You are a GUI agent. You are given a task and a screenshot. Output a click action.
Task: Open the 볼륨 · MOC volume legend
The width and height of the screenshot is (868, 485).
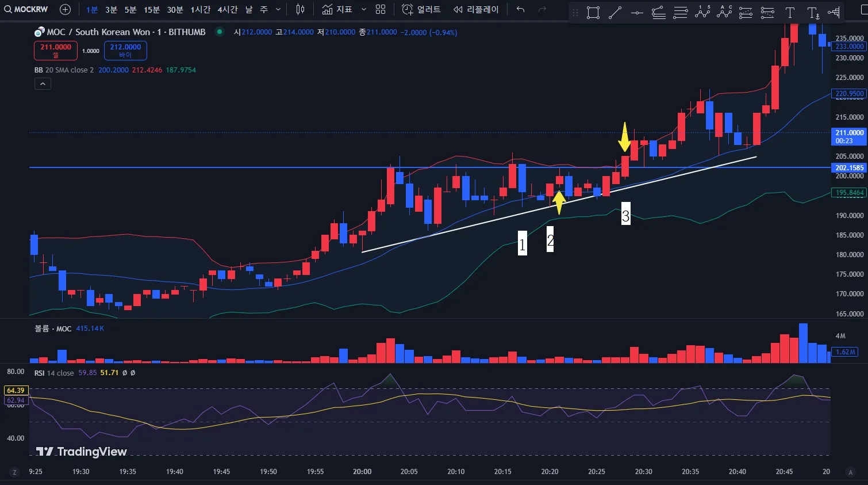tap(53, 329)
